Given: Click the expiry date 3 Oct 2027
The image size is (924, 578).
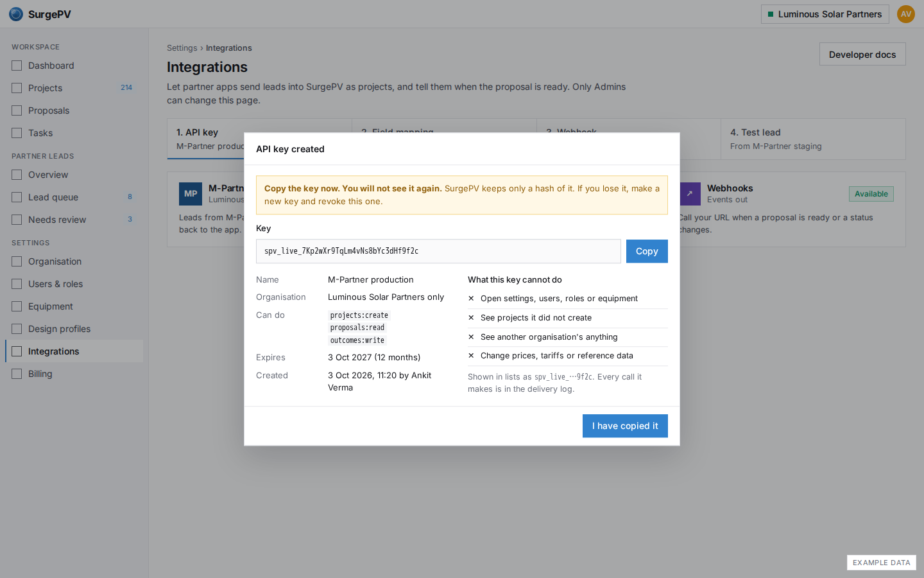Looking at the screenshot, I should [350, 358].
